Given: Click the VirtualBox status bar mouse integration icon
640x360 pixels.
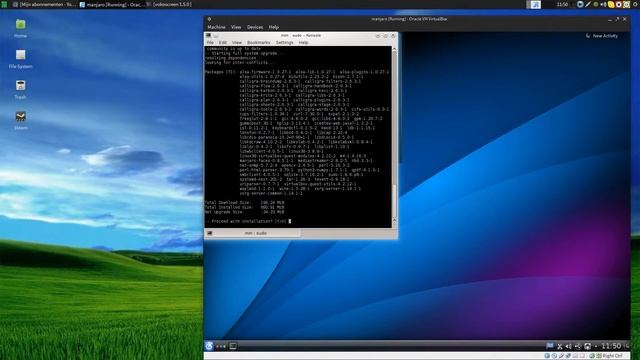Looking at the screenshot, I should pos(592,356).
